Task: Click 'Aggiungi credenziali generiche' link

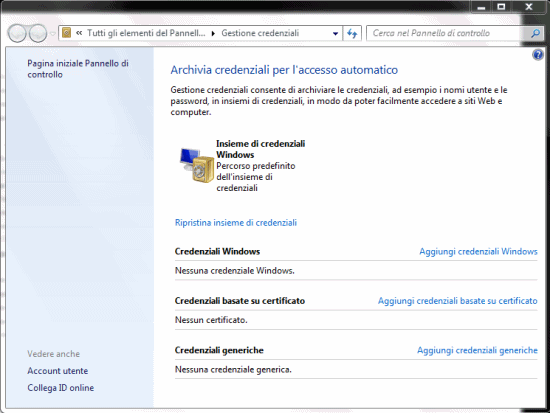Action: click(477, 350)
